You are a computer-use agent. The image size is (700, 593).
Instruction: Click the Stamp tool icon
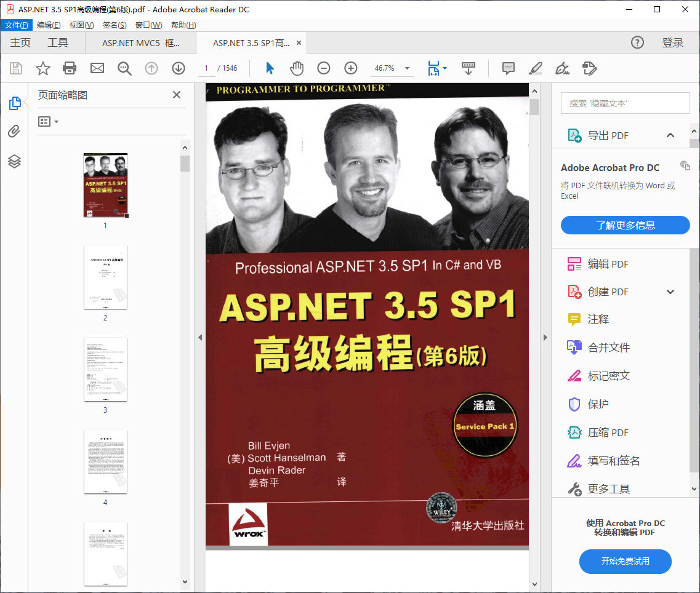point(589,68)
